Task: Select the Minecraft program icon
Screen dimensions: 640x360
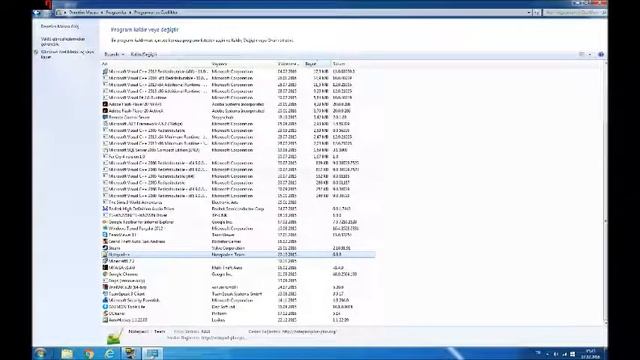Action: pos(105,261)
